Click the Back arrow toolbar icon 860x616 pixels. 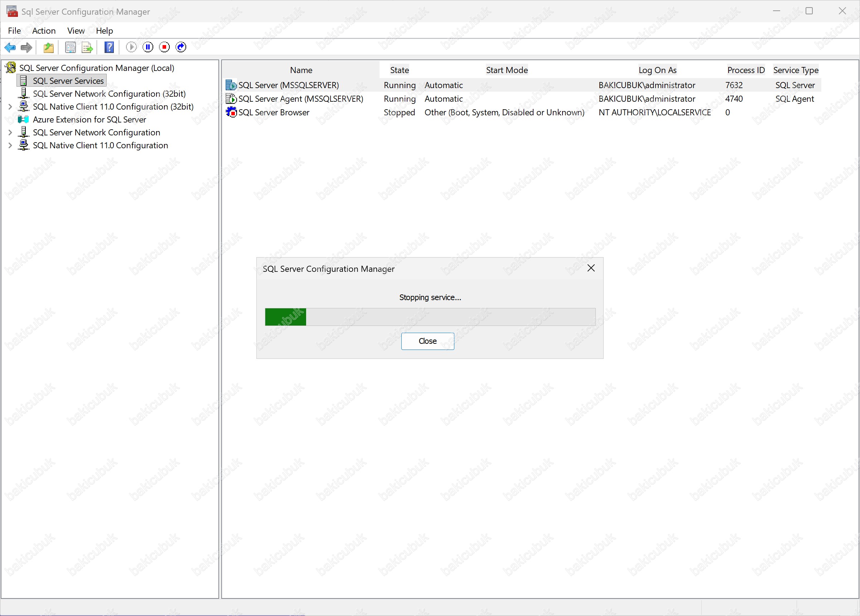click(10, 47)
